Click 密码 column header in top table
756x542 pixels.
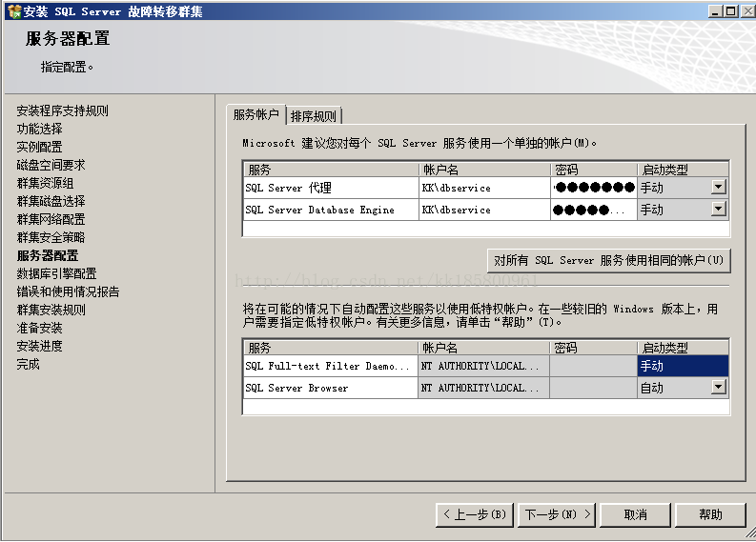click(x=594, y=170)
